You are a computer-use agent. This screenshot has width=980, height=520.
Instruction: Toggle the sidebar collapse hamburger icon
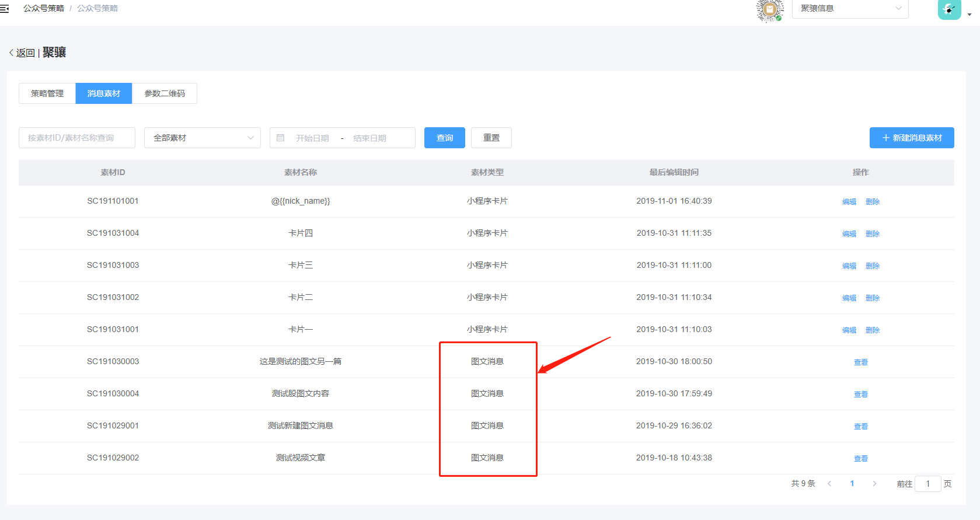pos(5,9)
